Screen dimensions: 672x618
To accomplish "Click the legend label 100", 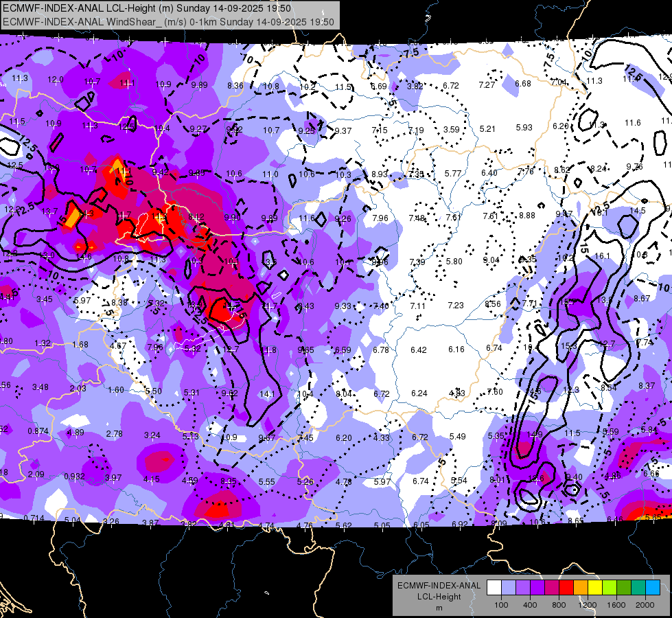I will click(x=501, y=605).
